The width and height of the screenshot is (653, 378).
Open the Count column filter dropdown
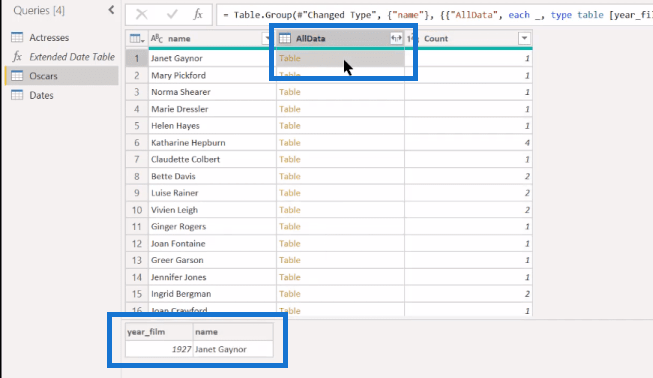524,39
